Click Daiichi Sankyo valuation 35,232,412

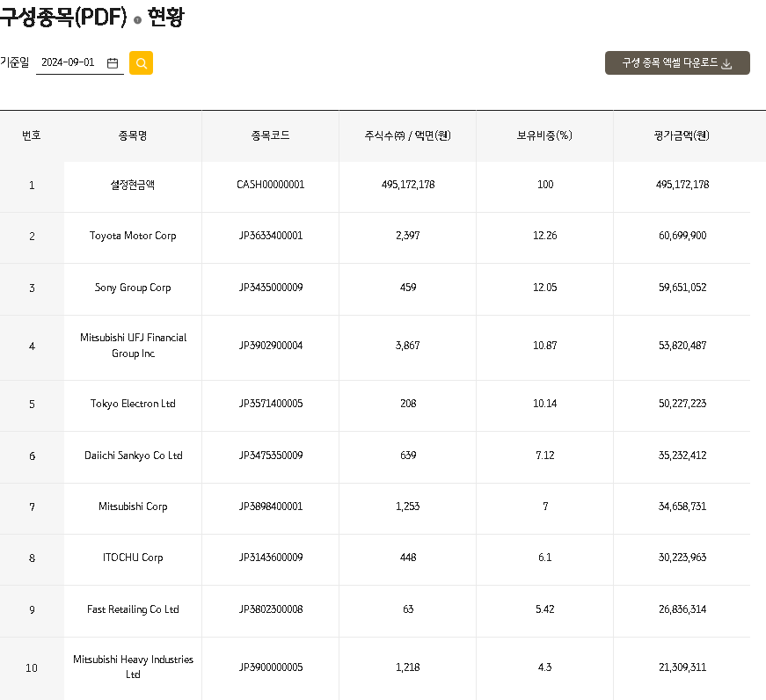682,456
